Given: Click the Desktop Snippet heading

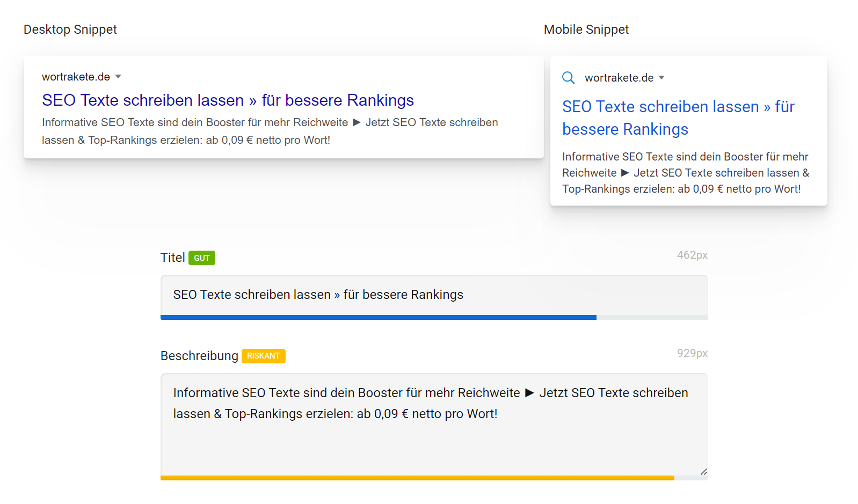Looking at the screenshot, I should [x=70, y=30].
